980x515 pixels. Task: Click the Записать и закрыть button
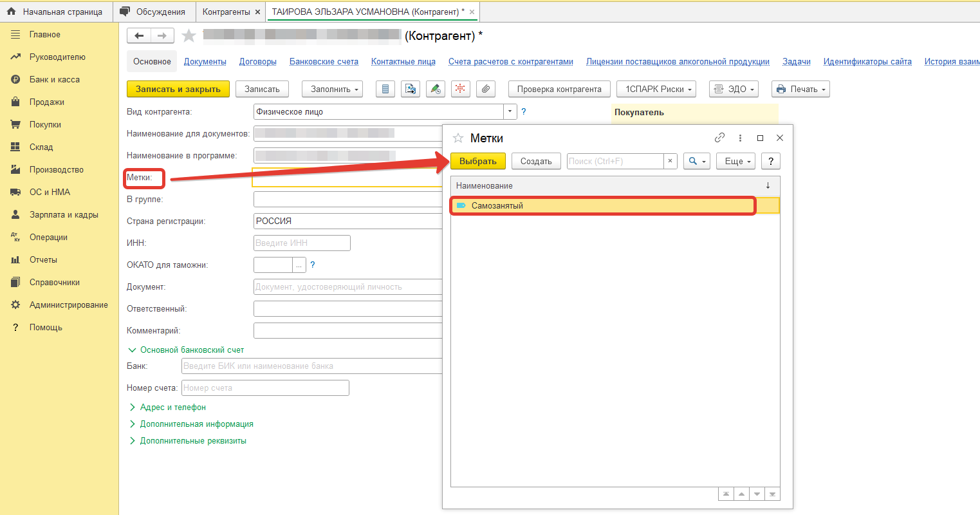[178, 89]
